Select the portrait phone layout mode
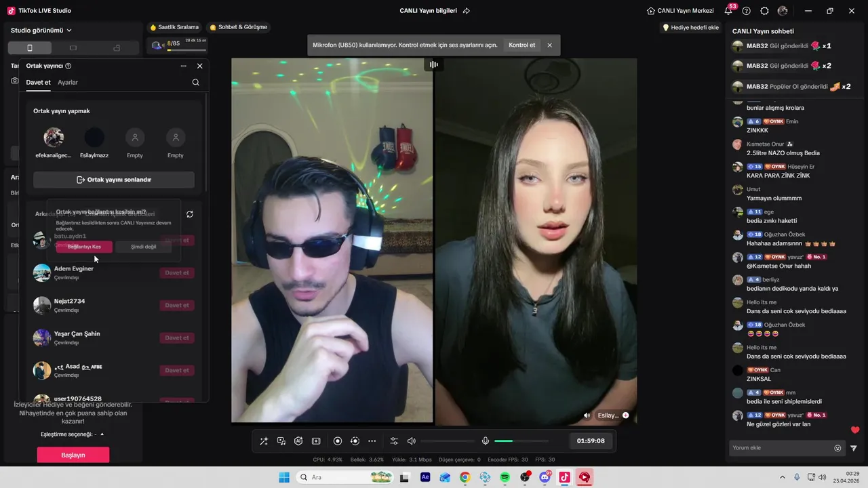The image size is (868, 488). pos(29,48)
